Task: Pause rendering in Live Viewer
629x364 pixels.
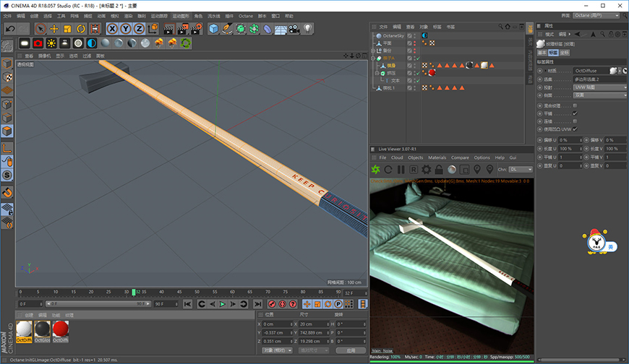Action: (x=401, y=170)
